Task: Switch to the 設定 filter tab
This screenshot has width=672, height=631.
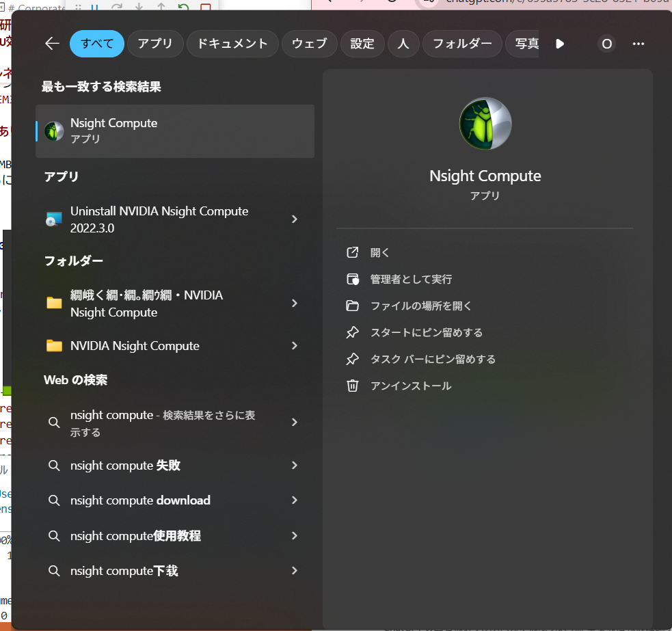Action: [x=362, y=44]
